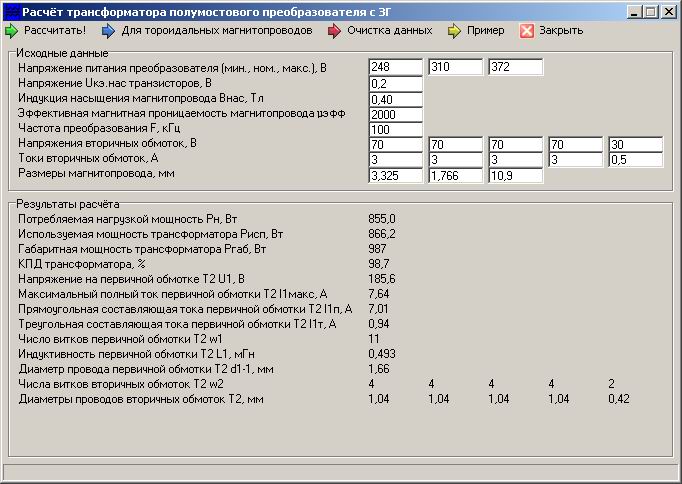The image size is (682, 484).
Task: Choose Очистка данных to clear the fields
Action: pos(390,30)
